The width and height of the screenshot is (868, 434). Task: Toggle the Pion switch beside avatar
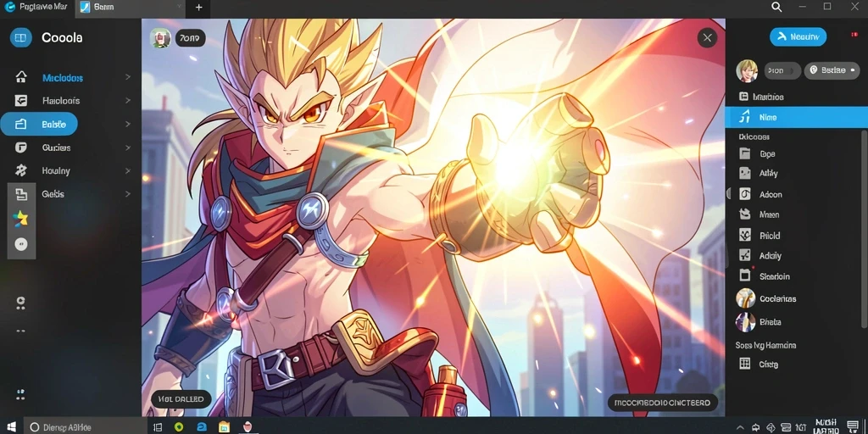click(782, 70)
